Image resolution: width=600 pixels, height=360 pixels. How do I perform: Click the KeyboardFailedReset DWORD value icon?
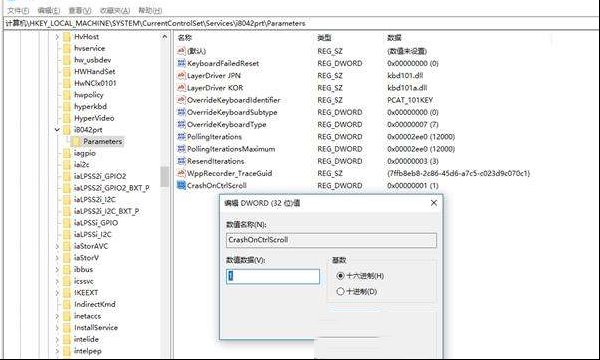pyautogui.click(x=181, y=63)
